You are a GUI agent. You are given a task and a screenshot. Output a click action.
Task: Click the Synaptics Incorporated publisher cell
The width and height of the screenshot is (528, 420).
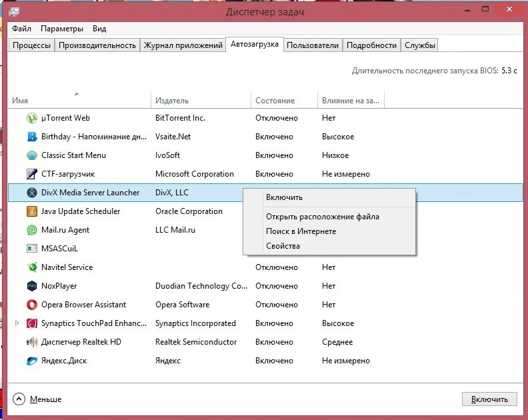tap(195, 323)
